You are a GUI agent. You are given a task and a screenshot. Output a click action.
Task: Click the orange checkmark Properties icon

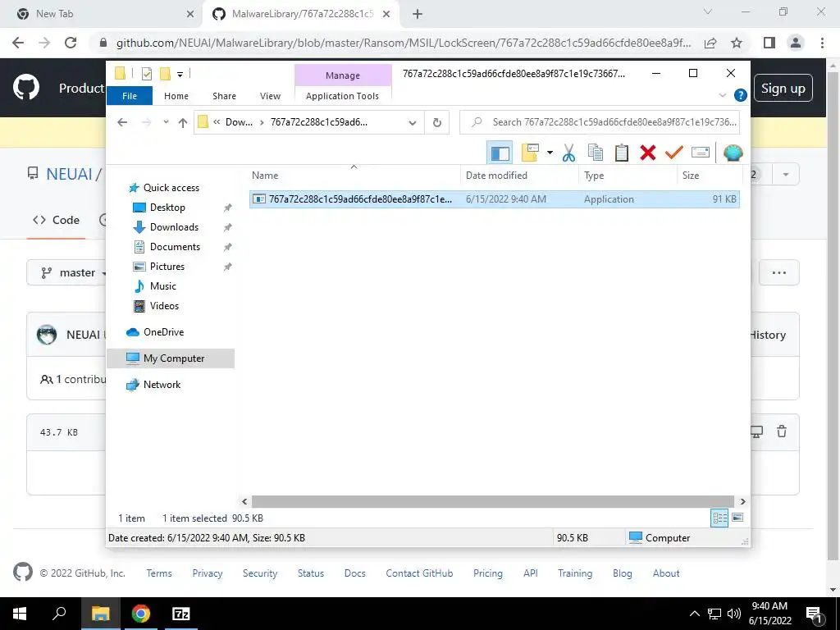[x=674, y=153]
